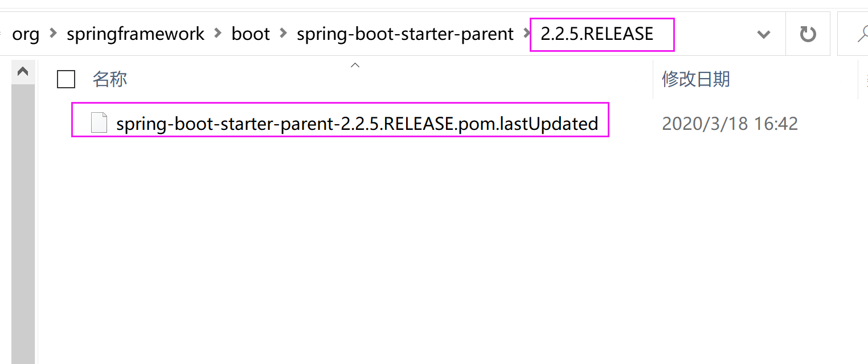Navigate to the boot folder in breadcrumb
Screen dimensions: 868x364
click(x=250, y=34)
